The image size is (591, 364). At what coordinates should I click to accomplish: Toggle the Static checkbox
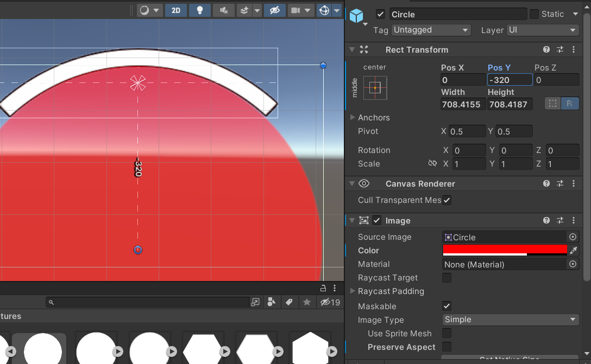click(x=534, y=14)
